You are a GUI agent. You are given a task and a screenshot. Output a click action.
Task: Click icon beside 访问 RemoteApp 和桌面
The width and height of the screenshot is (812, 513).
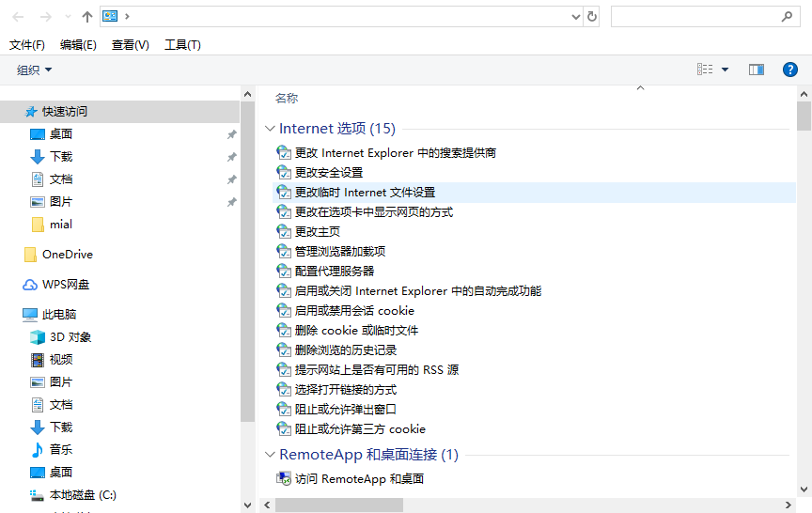[x=284, y=478]
